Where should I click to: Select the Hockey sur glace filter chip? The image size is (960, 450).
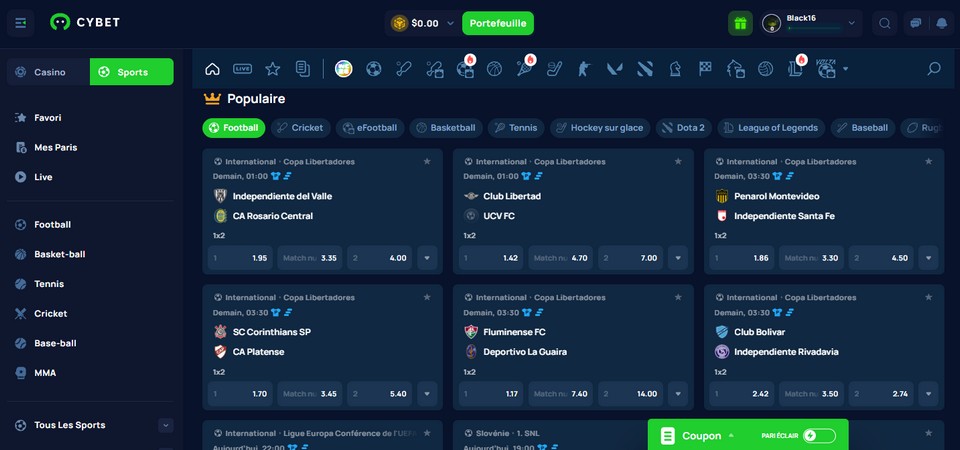click(600, 128)
